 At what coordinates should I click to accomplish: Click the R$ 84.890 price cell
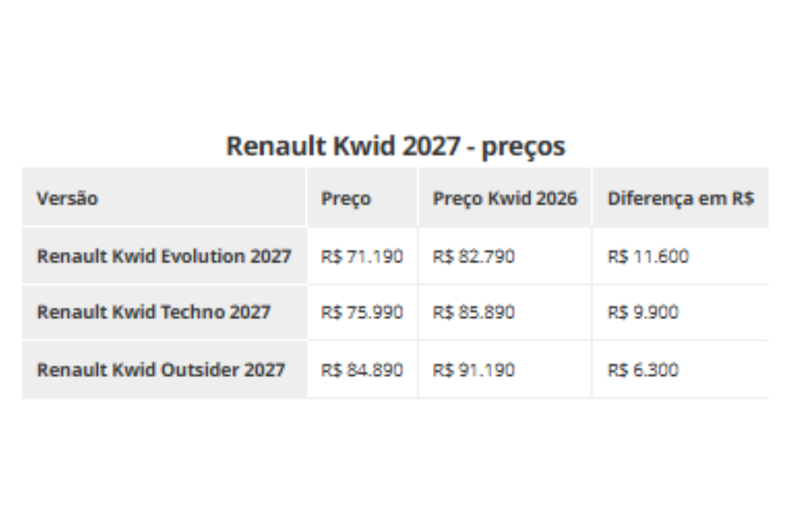point(362,370)
